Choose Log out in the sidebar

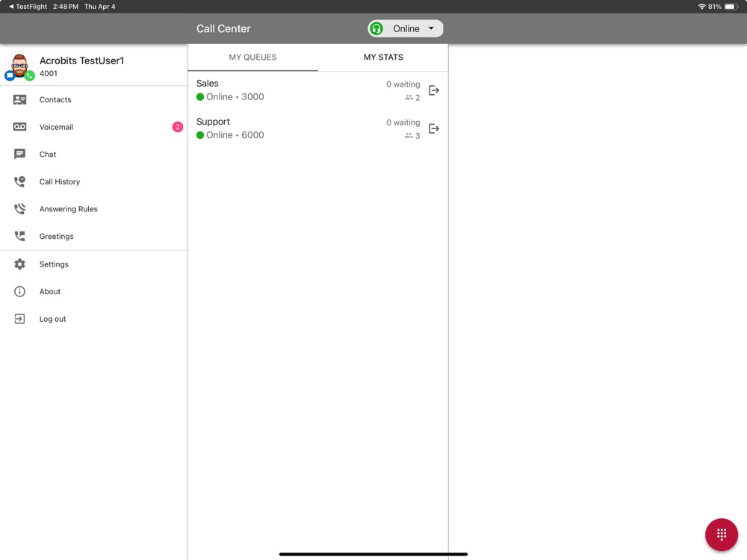point(94,319)
